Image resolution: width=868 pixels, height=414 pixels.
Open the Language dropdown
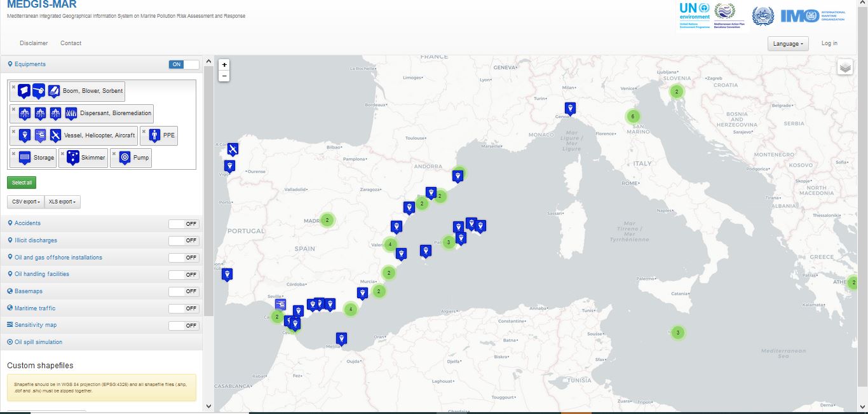tap(788, 44)
